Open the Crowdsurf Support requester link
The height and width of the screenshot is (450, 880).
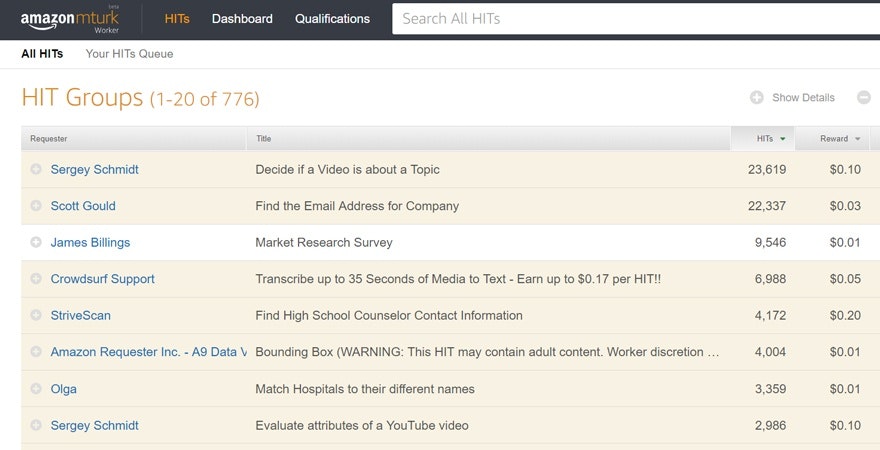[x=102, y=279]
